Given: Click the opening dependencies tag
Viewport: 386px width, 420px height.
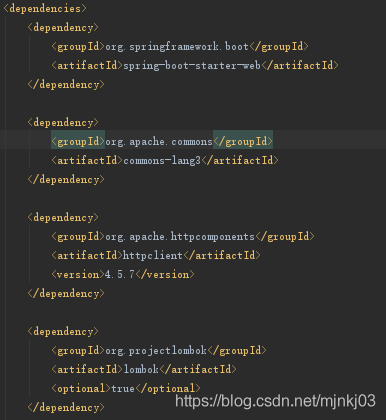Looking at the screenshot, I should click(x=45, y=8).
